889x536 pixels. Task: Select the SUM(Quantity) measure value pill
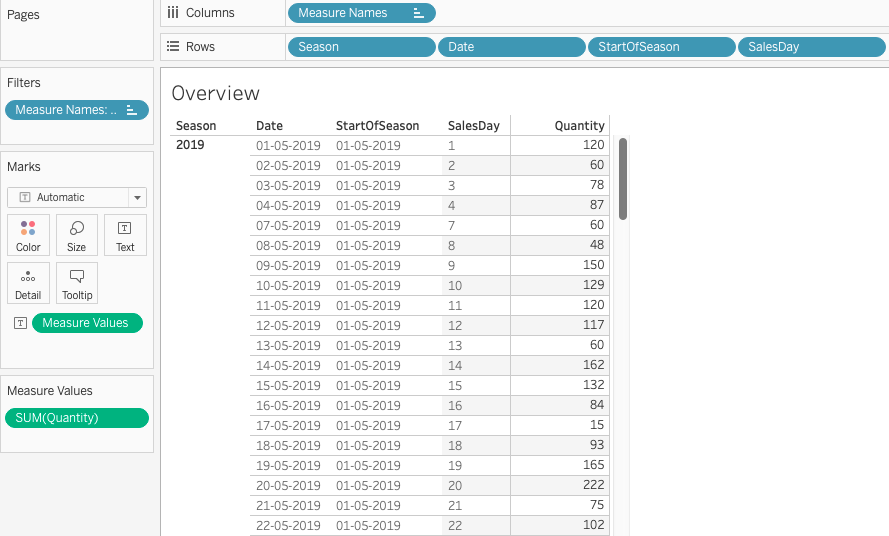pyautogui.click(x=77, y=418)
